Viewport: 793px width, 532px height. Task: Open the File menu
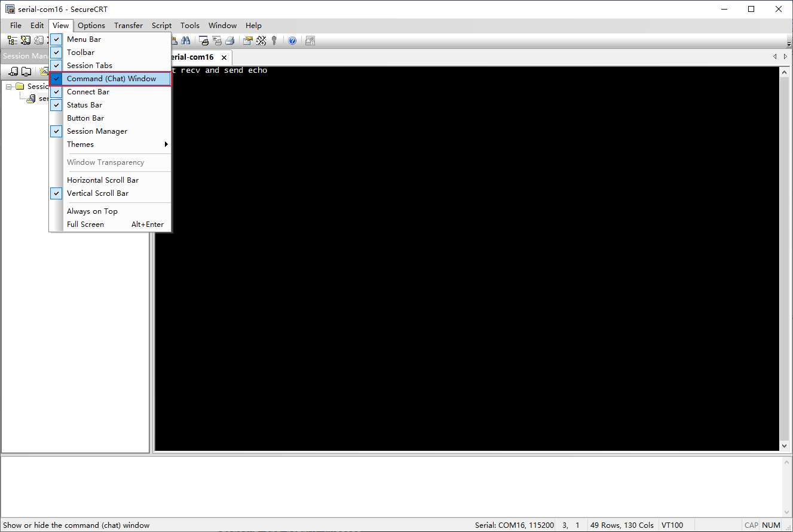pos(16,25)
